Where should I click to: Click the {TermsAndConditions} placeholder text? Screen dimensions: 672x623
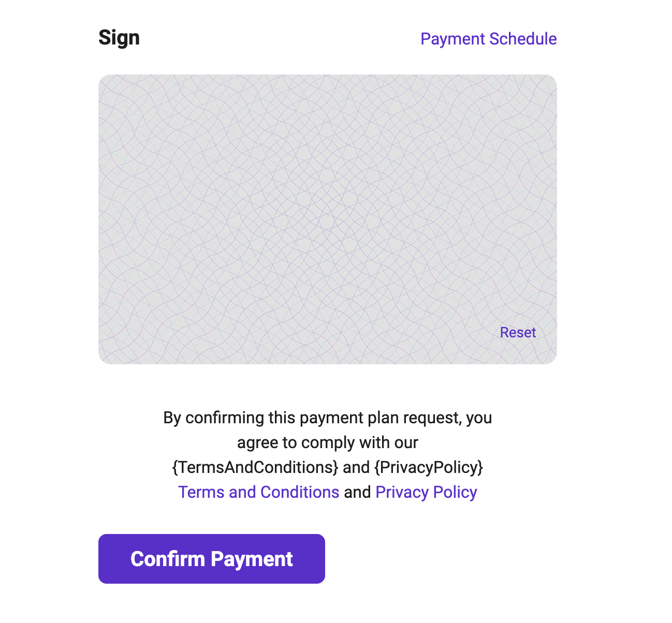coord(255,467)
